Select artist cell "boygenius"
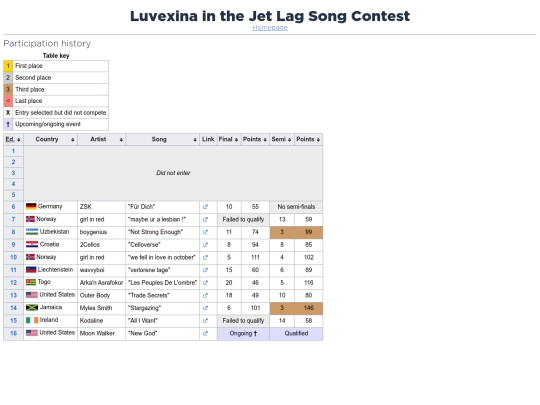 click(102, 232)
